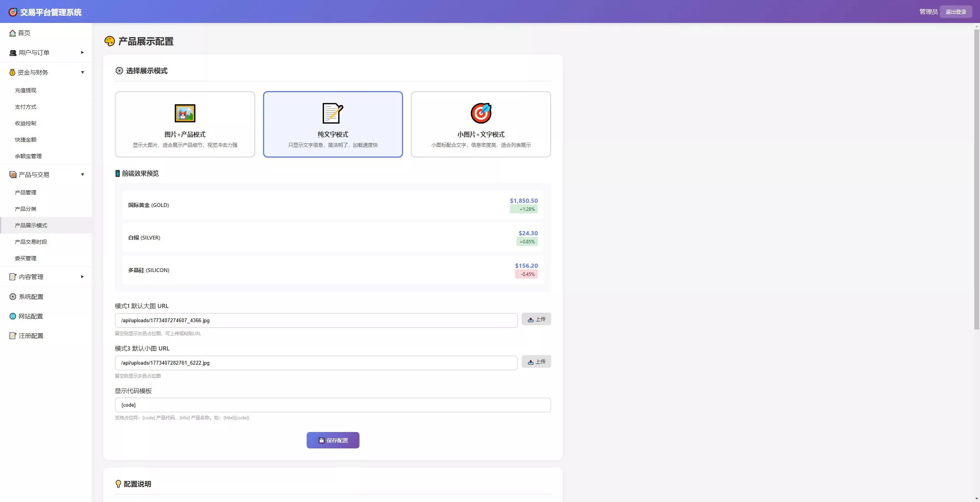The width and height of the screenshot is (980, 502).
Task: Open the 产品管理 menu item
Action: [26, 192]
